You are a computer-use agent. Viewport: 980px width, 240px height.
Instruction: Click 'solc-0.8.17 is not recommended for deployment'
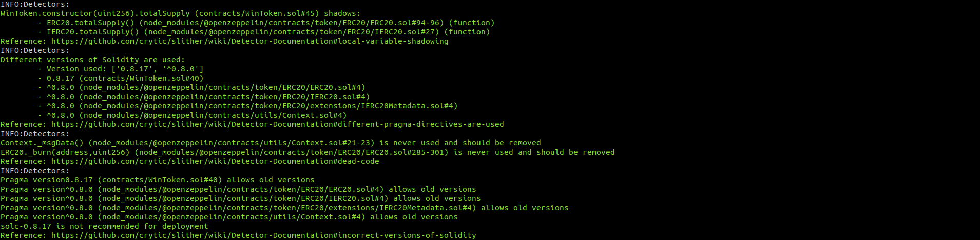click(104, 226)
